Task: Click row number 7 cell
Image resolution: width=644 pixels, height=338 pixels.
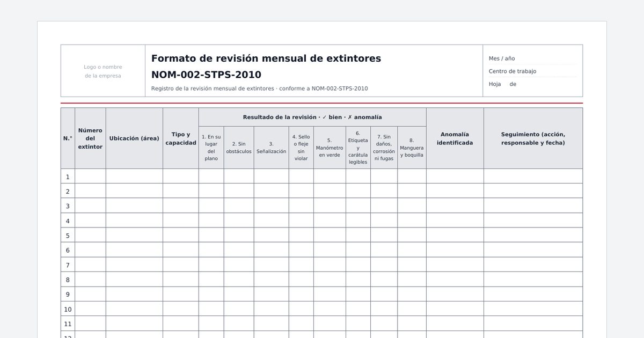Action: 68,264
